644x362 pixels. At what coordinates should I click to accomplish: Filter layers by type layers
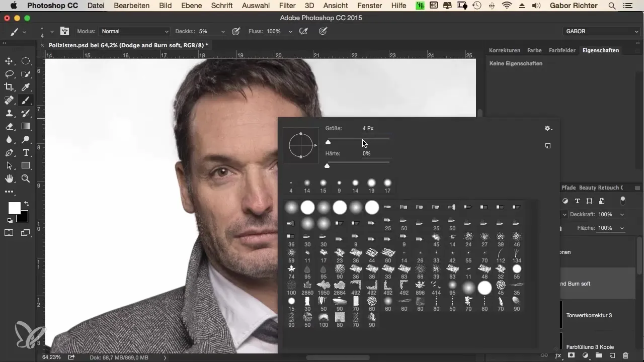click(577, 201)
